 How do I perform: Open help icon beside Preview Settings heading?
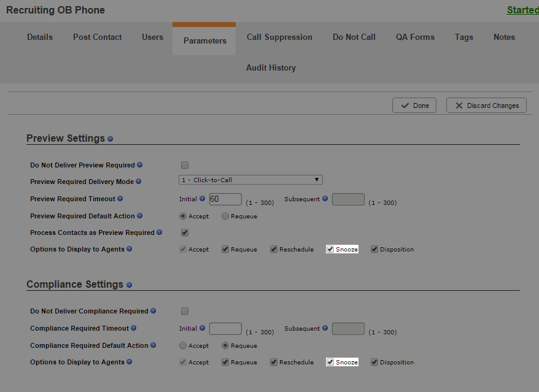coord(110,139)
